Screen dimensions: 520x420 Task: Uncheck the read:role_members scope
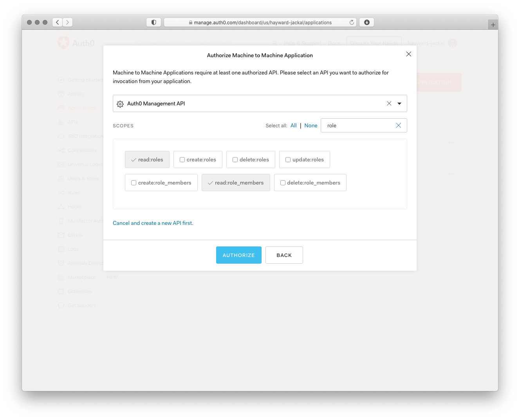[236, 183]
